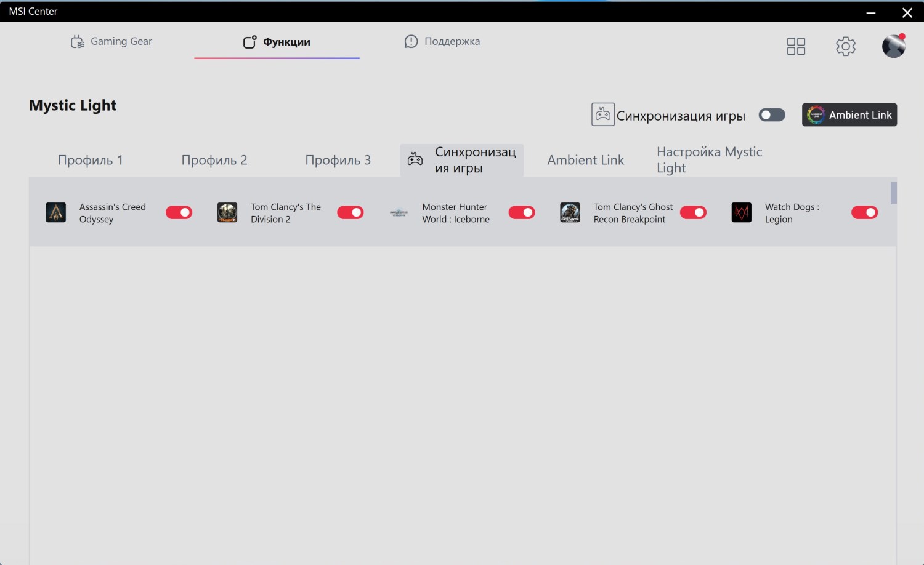Screen dimensions: 924x565
Task: Minimize the MSI Center window
Action: (871, 12)
